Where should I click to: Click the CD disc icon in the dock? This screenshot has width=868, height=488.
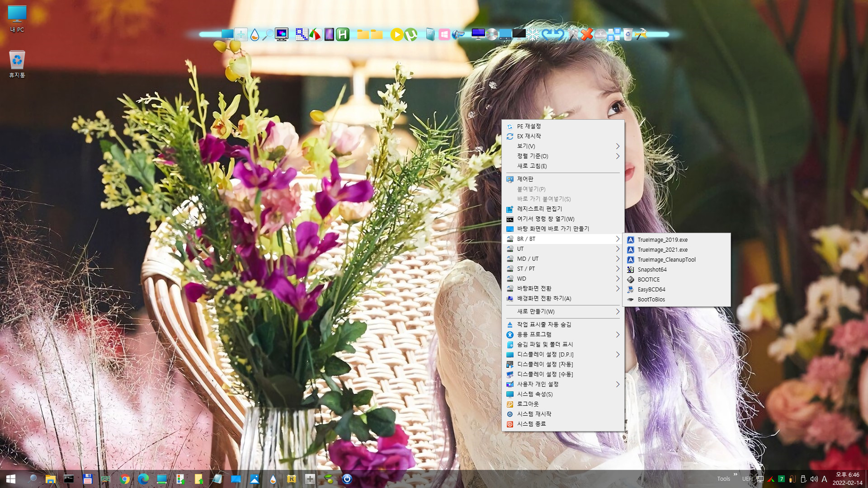(492, 34)
